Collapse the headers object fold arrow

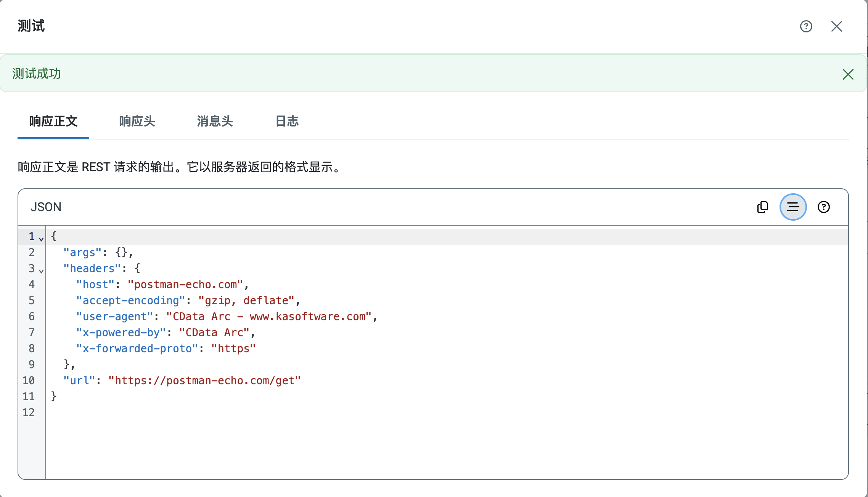[x=41, y=271]
